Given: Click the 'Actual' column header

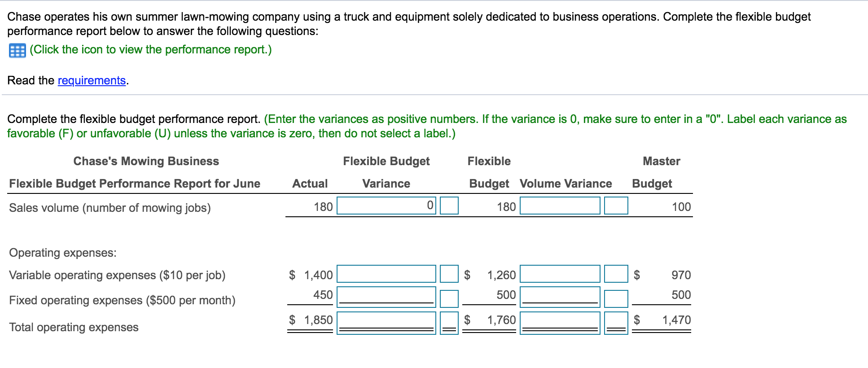Looking at the screenshot, I should coord(310,184).
